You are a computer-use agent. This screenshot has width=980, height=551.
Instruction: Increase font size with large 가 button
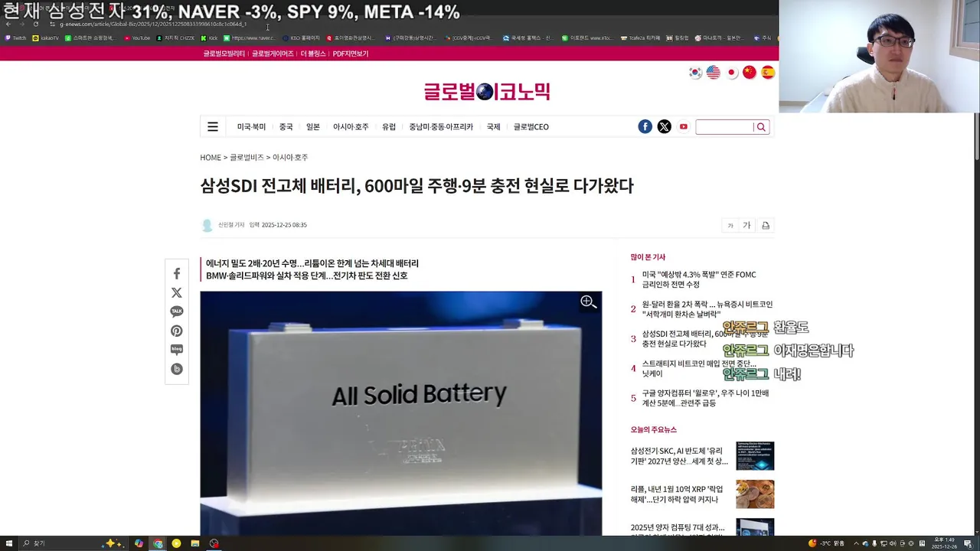click(747, 226)
